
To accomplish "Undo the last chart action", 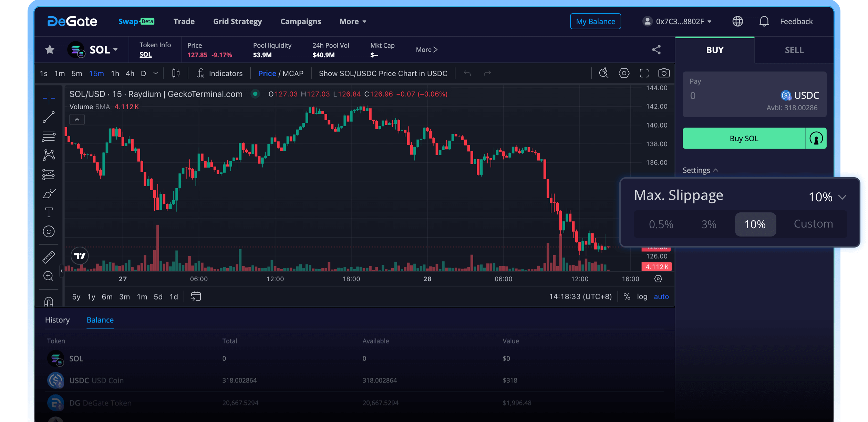I will pos(467,73).
